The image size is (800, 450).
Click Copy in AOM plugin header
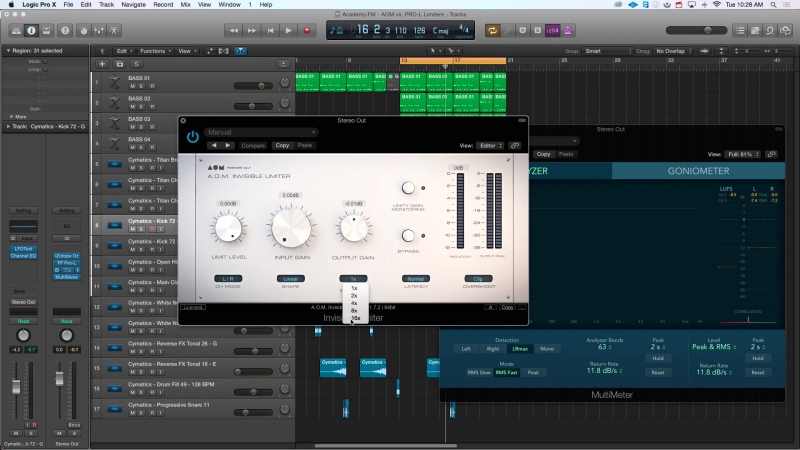point(282,145)
